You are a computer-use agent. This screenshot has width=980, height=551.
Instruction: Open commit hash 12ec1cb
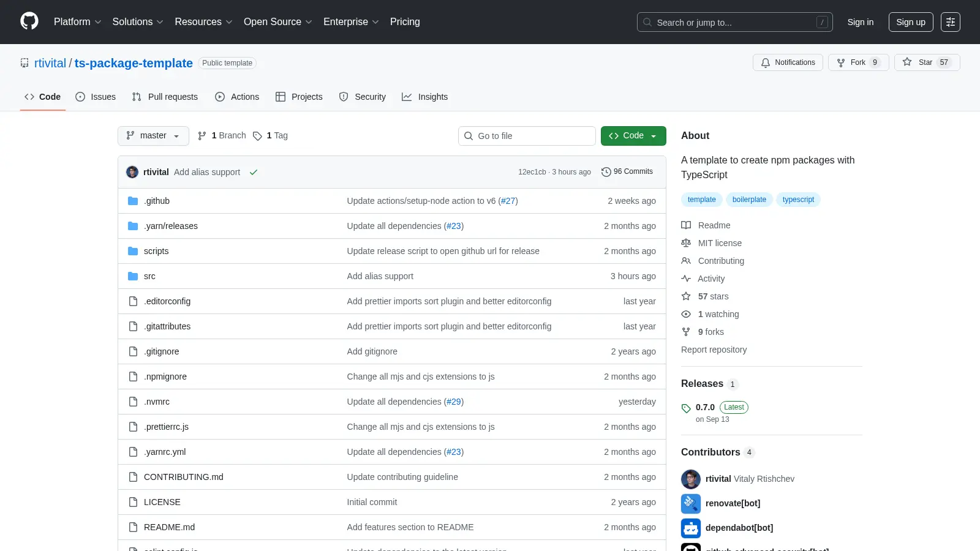point(532,172)
